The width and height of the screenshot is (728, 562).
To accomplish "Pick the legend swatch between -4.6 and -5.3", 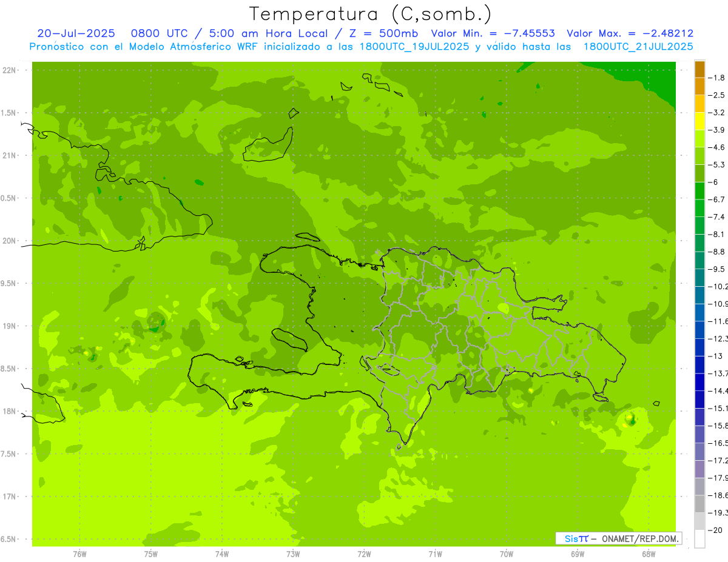I will click(x=699, y=156).
